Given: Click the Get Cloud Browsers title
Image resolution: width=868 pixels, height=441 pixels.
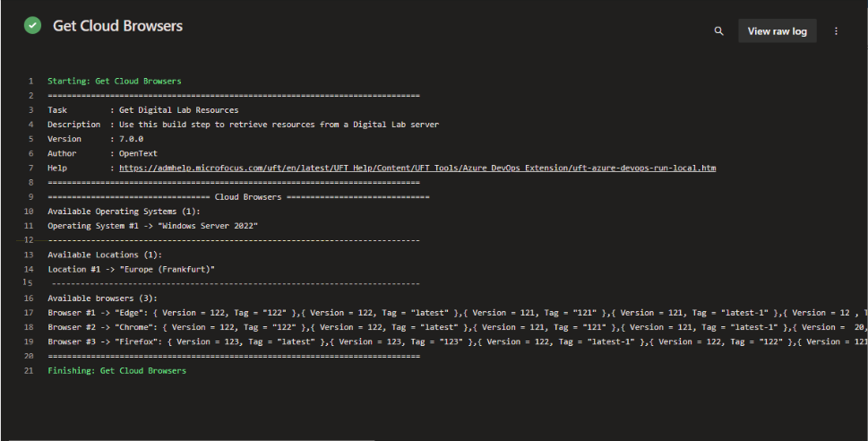Looking at the screenshot, I should click(117, 26).
